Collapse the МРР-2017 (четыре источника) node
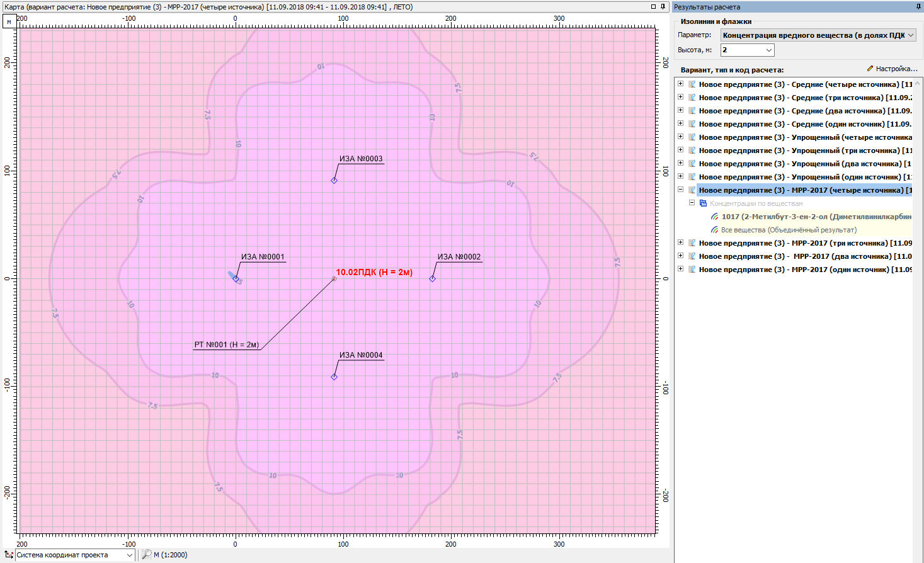The image size is (924, 563). (x=680, y=190)
